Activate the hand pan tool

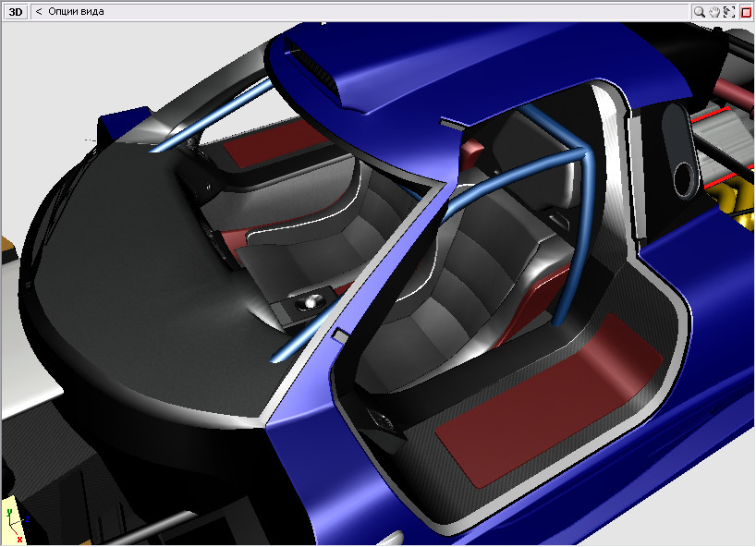pos(714,12)
